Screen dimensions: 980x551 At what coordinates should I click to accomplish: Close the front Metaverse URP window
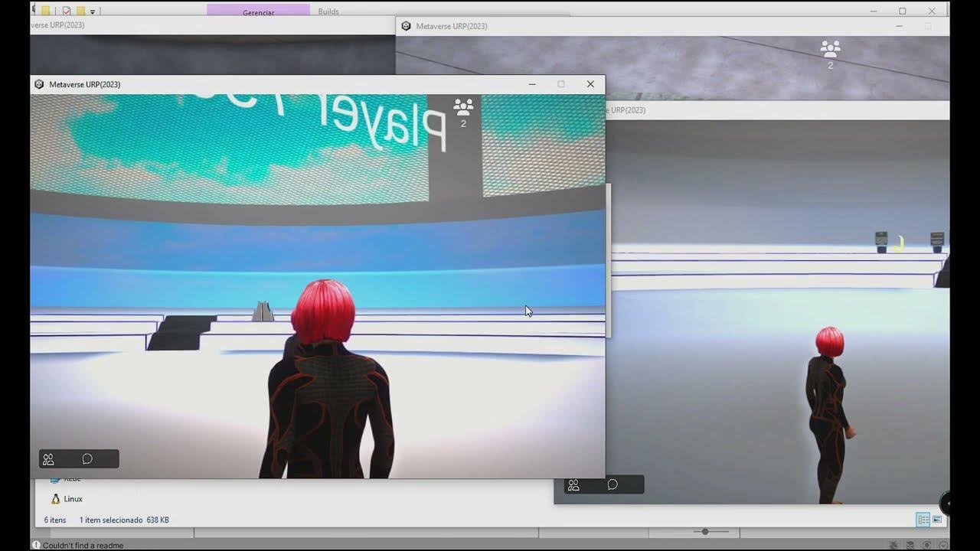point(590,84)
